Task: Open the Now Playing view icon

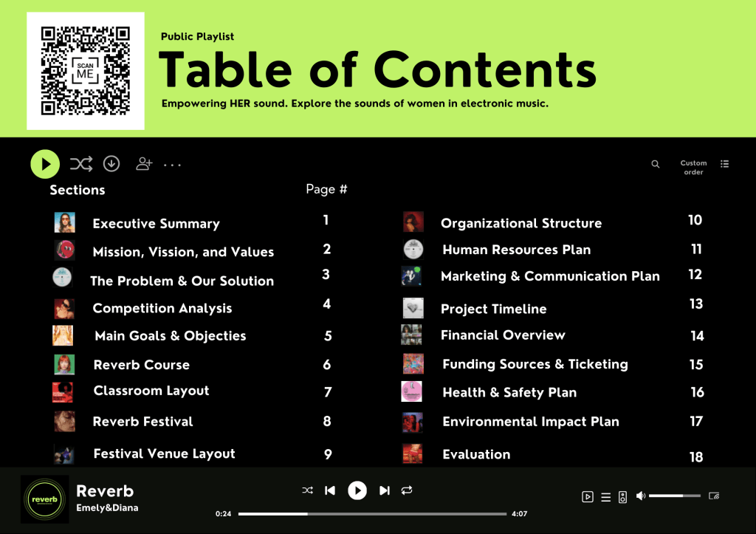Action: [588, 496]
